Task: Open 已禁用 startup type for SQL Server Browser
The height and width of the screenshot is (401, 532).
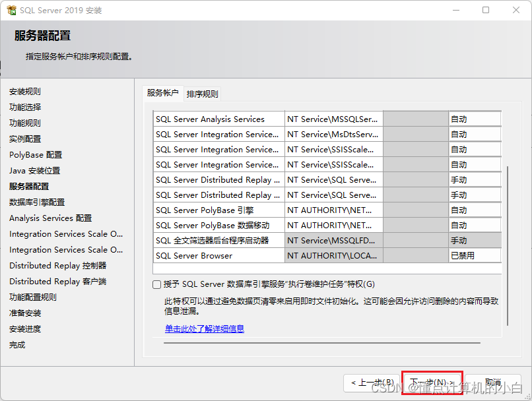Action: [475, 256]
